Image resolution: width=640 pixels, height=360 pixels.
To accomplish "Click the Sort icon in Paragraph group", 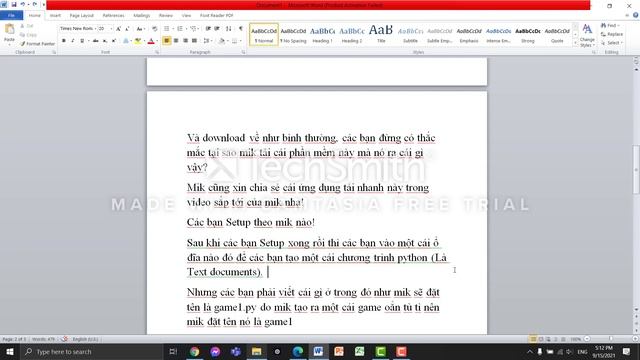I will click(229, 29).
